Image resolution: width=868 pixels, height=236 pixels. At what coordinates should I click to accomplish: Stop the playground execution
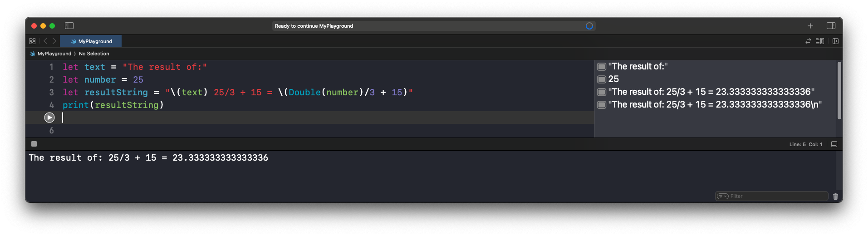pyautogui.click(x=34, y=144)
